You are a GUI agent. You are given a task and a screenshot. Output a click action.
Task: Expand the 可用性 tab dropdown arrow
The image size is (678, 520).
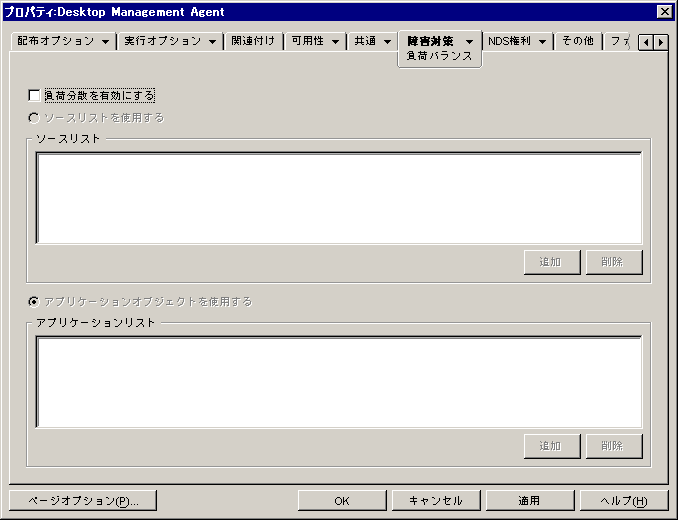pyautogui.click(x=335, y=42)
